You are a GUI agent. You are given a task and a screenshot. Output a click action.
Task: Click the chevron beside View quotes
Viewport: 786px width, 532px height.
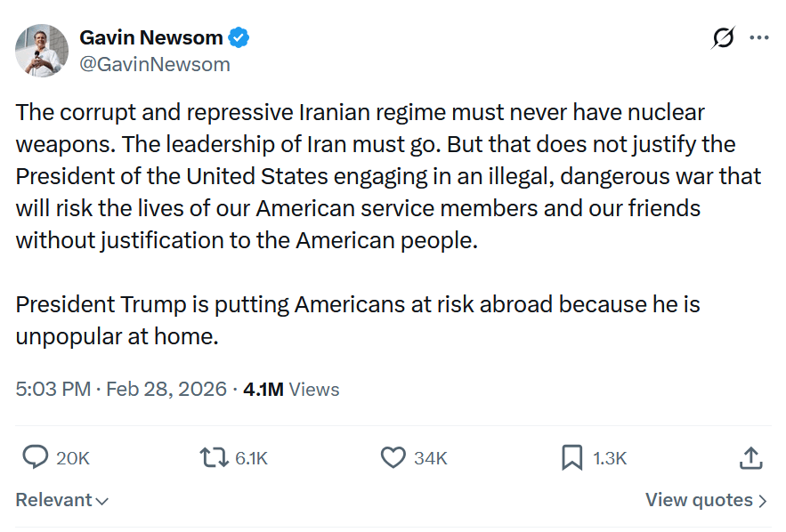[762, 501]
